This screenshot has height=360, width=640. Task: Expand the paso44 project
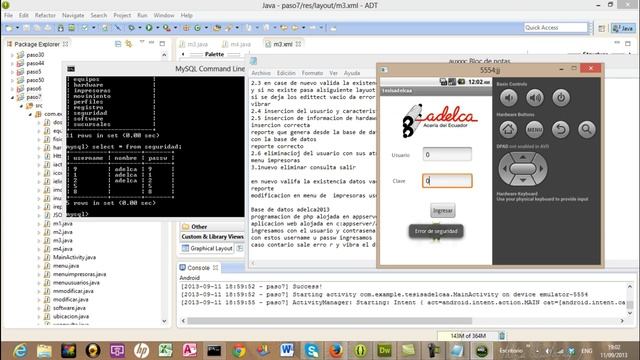click(x=12, y=63)
